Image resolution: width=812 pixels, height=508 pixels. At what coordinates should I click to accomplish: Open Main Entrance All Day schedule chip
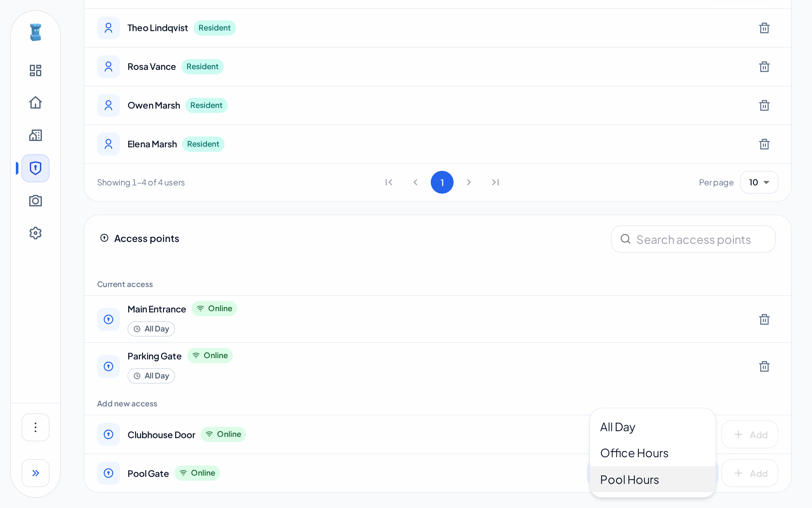151,329
